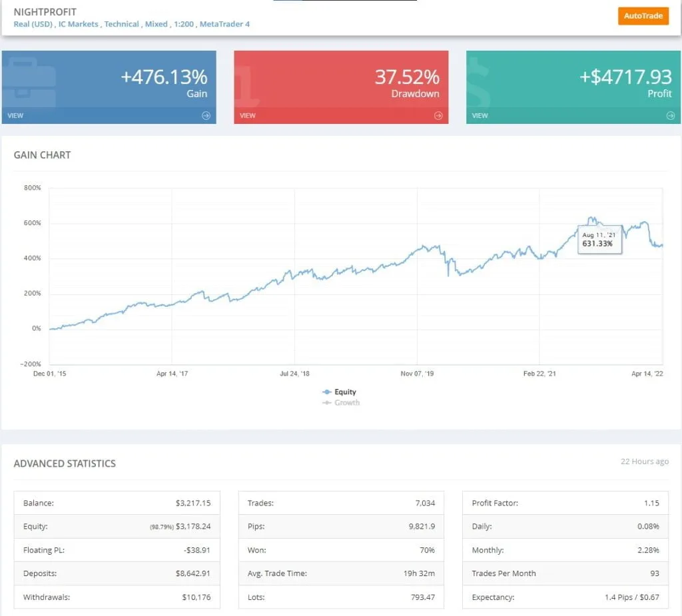This screenshot has height=616, width=682.
Task: Open the VIEW link on the Gain card
Action: [15, 115]
